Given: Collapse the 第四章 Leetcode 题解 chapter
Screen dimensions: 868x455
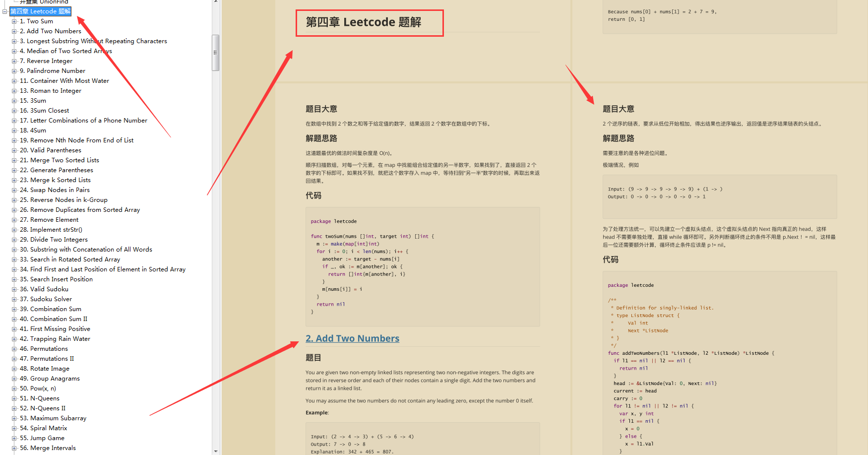Looking at the screenshot, I should pos(4,11).
